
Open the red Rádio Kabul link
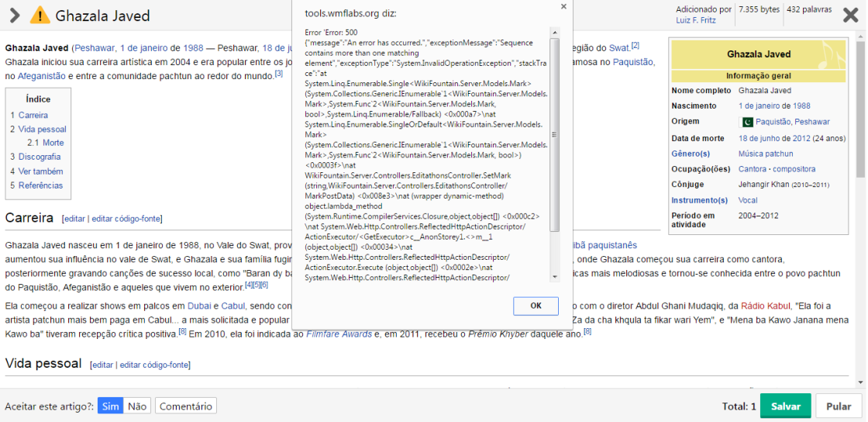click(766, 306)
